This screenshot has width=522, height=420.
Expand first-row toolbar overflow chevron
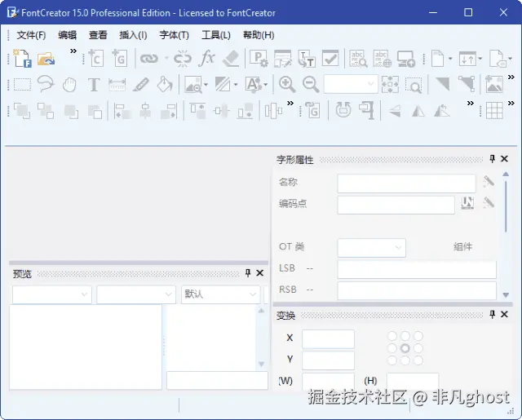(73, 51)
